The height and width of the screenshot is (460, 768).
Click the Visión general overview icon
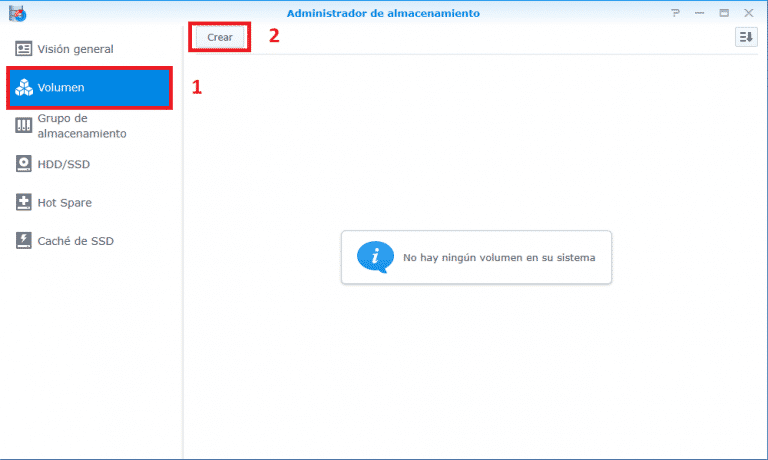pos(24,49)
